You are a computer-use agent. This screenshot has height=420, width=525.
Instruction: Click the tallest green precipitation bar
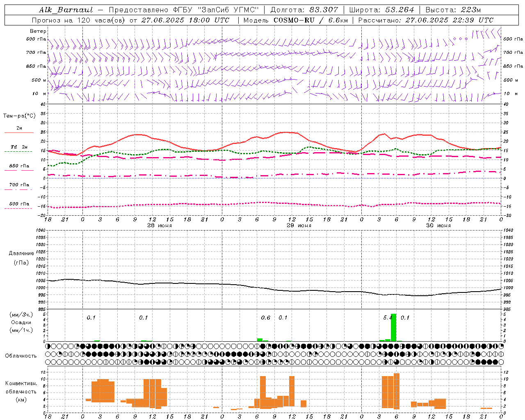tap(394, 327)
